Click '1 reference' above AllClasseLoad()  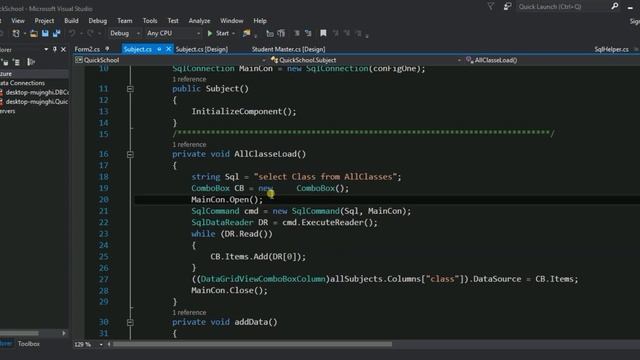click(x=189, y=144)
